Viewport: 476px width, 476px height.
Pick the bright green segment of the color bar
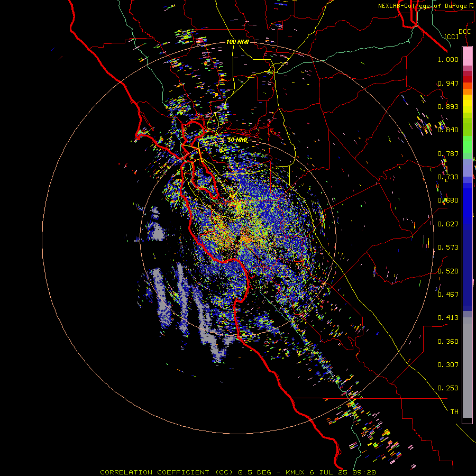467,144
